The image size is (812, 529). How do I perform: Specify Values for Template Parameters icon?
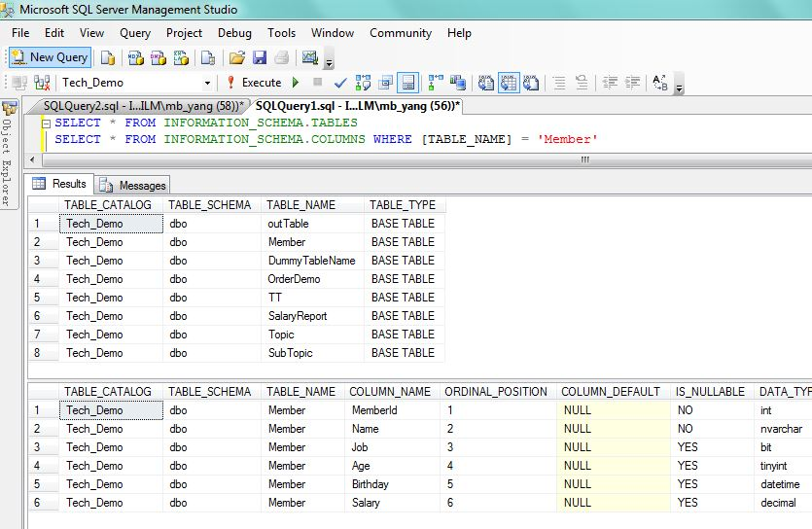tap(660, 83)
